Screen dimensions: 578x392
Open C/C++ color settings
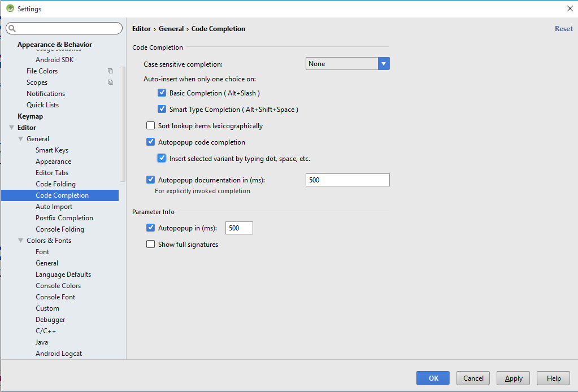[46, 331]
